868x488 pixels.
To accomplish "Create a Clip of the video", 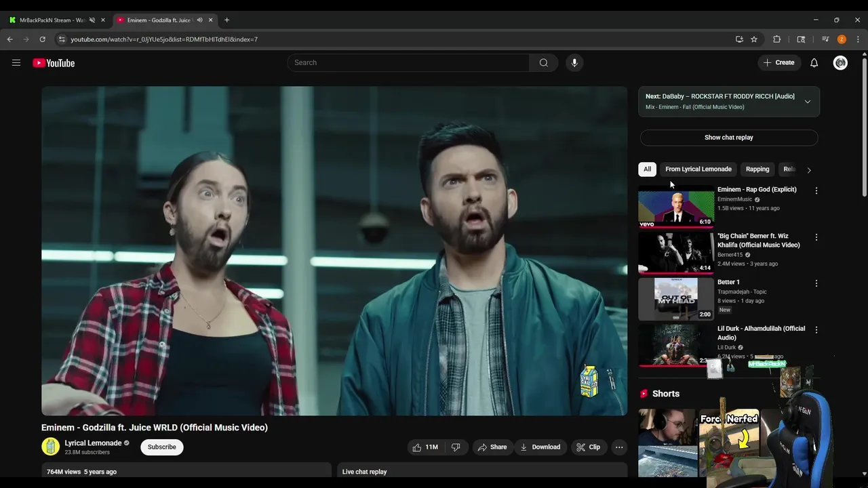I will (x=588, y=447).
